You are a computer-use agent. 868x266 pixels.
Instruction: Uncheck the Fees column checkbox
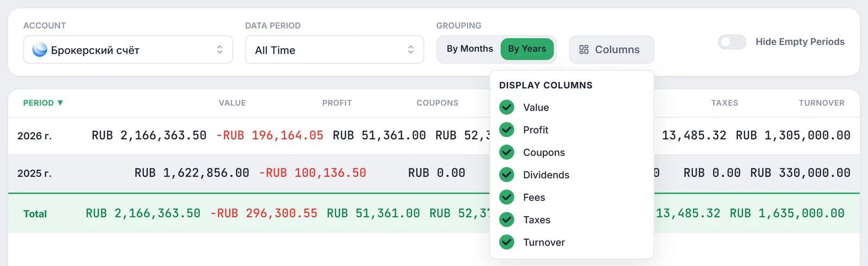click(x=507, y=197)
